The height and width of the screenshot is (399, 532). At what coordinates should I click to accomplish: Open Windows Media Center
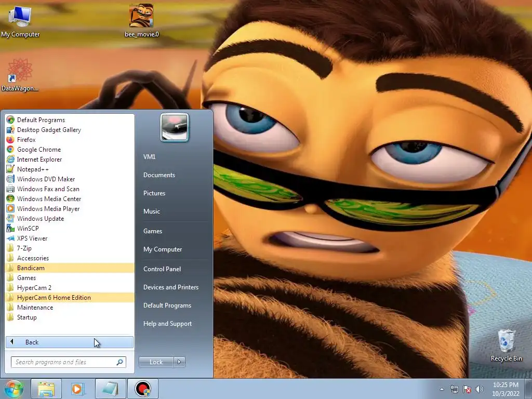70,198
